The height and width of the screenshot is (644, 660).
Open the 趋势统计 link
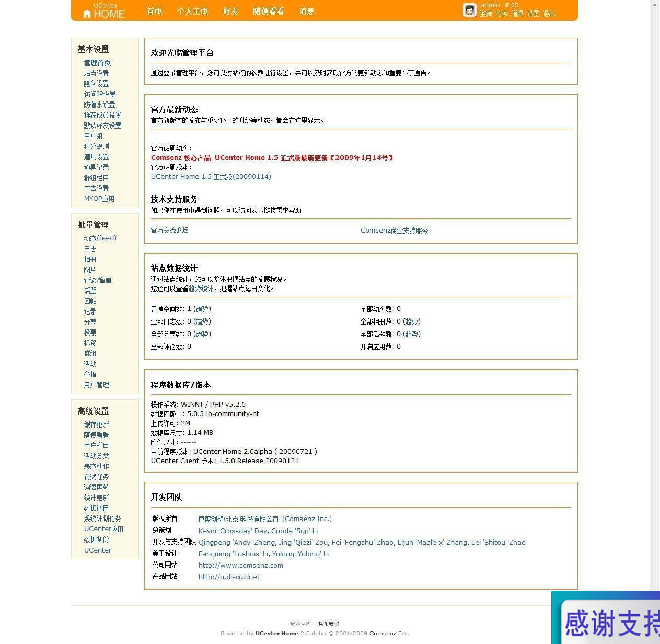pyautogui.click(x=201, y=289)
